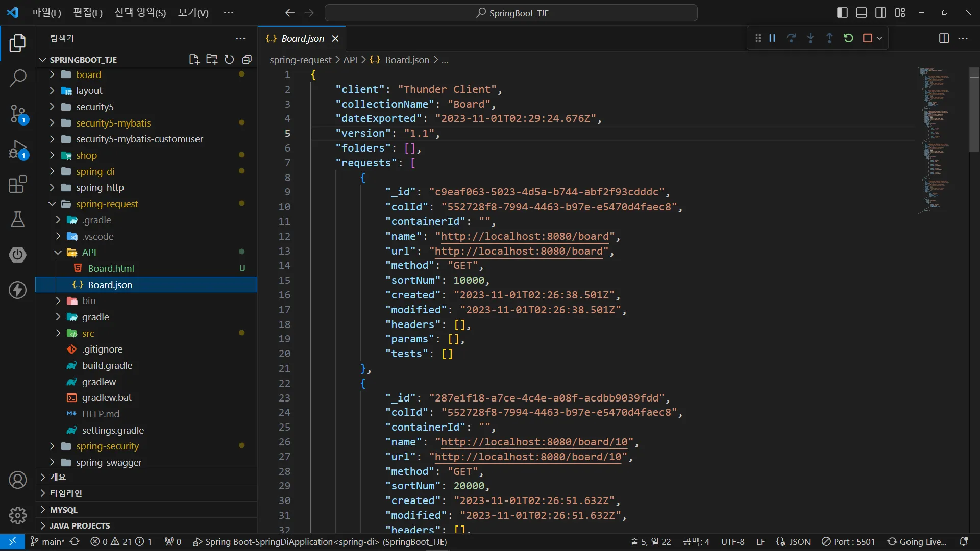Pause the debug session
980x551 pixels.
(x=772, y=38)
